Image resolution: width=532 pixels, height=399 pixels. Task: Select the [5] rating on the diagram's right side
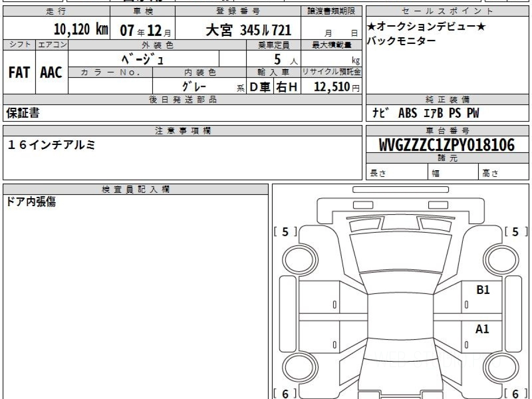(516, 231)
